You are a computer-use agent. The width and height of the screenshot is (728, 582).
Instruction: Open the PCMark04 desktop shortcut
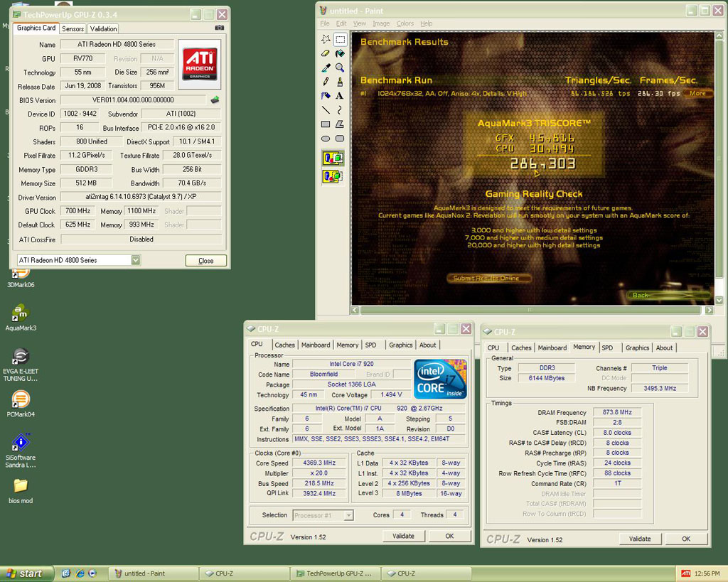click(21, 404)
